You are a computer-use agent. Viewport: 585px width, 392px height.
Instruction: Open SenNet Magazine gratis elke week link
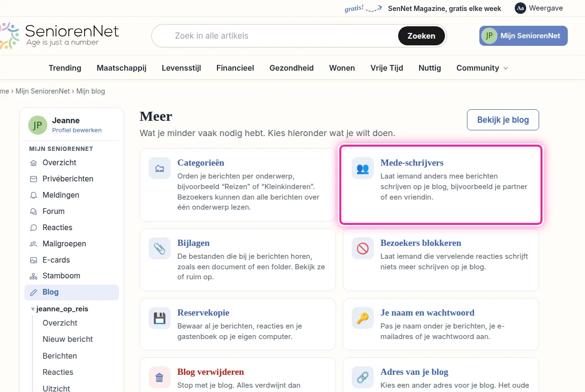(x=444, y=8)
